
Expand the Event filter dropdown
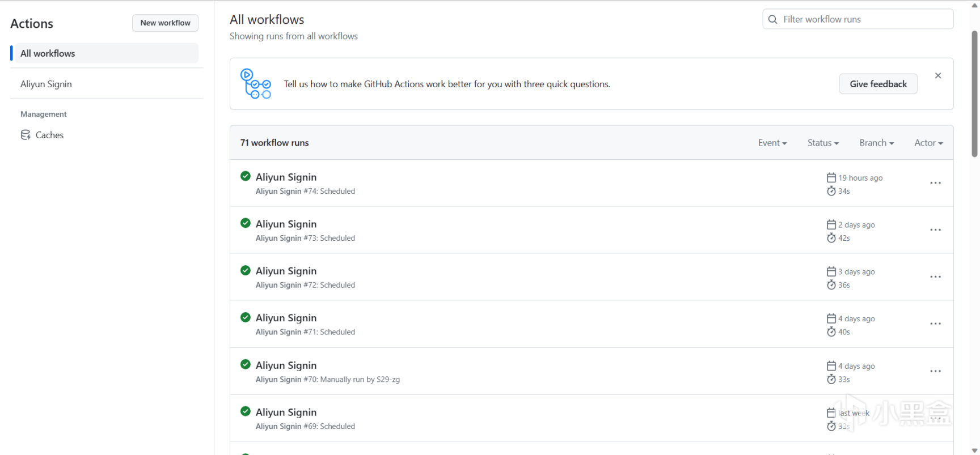point(772,143)
